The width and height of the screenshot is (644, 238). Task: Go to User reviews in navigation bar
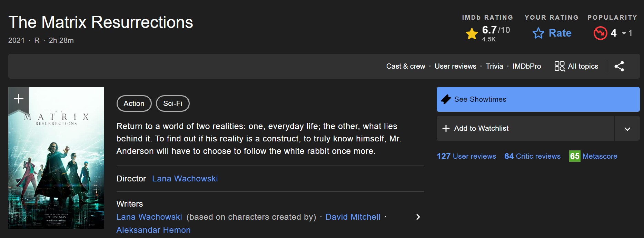[455, 66]
